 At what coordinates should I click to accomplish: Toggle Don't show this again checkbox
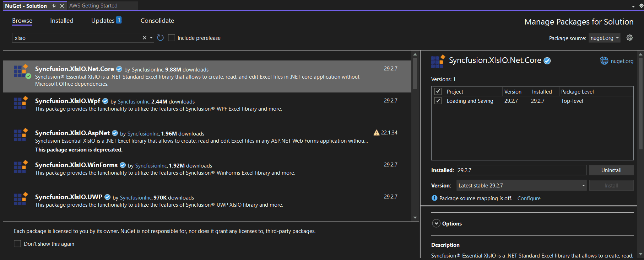17,244
